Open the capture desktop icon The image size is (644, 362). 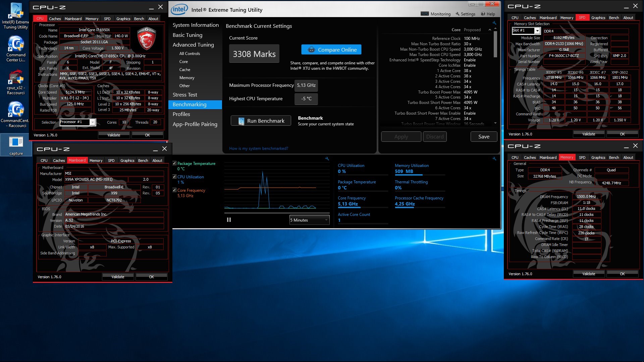click(x=16, y=145)
